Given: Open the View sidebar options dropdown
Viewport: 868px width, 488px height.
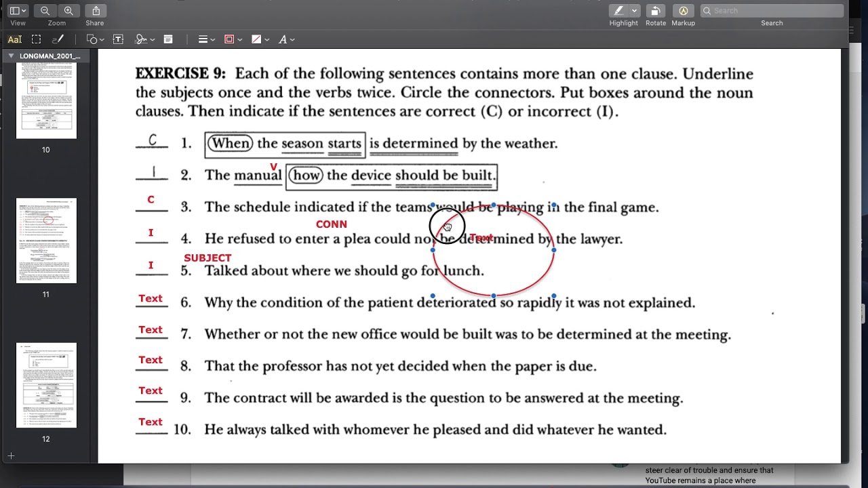Looking at the screenshot, I should click(x=18, y=11).
